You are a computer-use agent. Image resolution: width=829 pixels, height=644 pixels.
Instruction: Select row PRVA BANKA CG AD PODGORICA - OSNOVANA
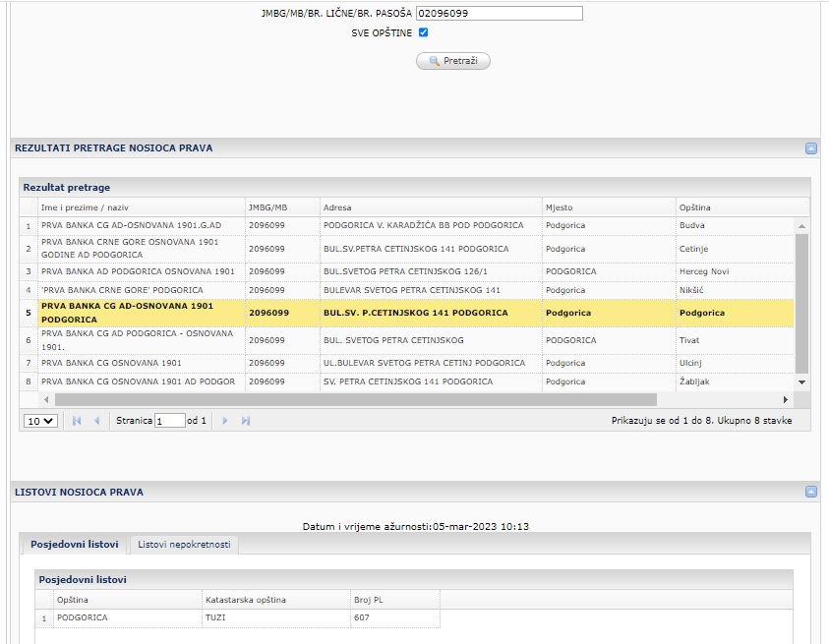click(406, 340)
